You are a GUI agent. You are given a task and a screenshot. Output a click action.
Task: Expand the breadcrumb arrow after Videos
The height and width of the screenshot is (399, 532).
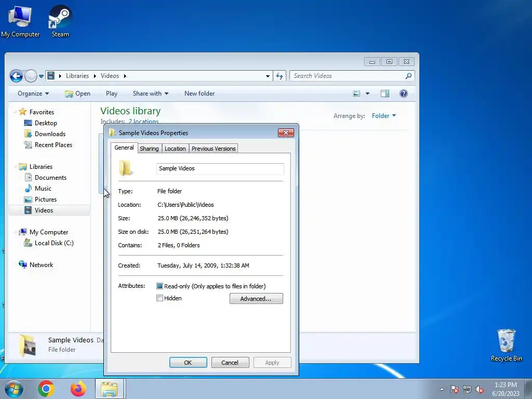coord(125,76)
